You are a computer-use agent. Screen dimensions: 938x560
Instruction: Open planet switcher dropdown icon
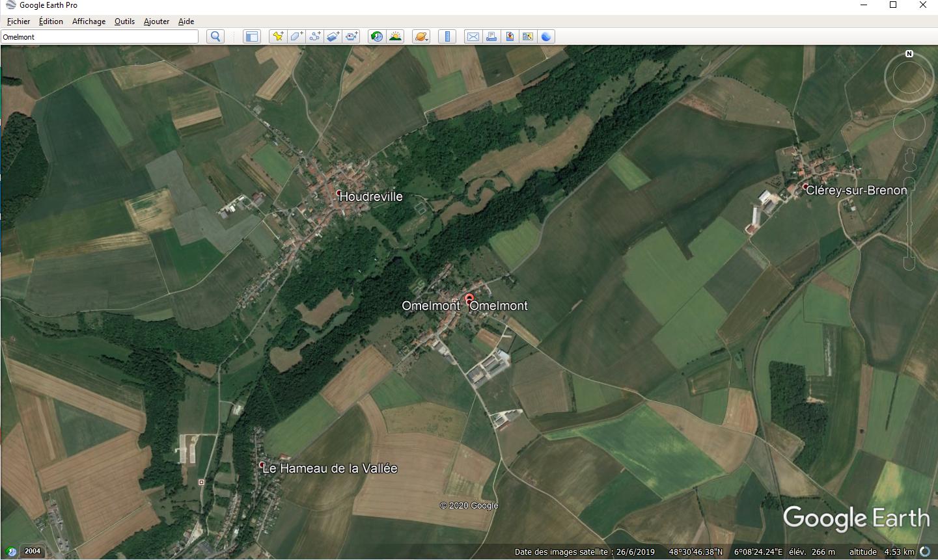tap(421, 36)
